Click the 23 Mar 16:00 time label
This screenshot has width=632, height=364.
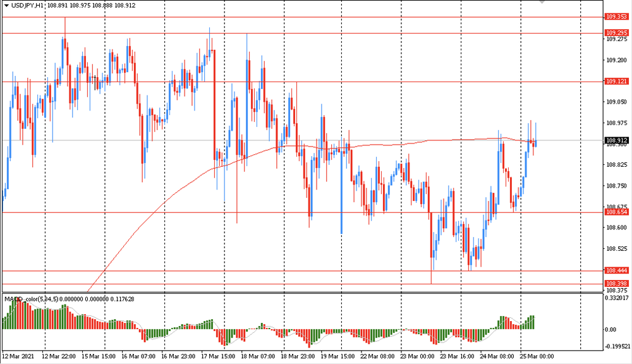pyautogui.click(x=457, y=356)
